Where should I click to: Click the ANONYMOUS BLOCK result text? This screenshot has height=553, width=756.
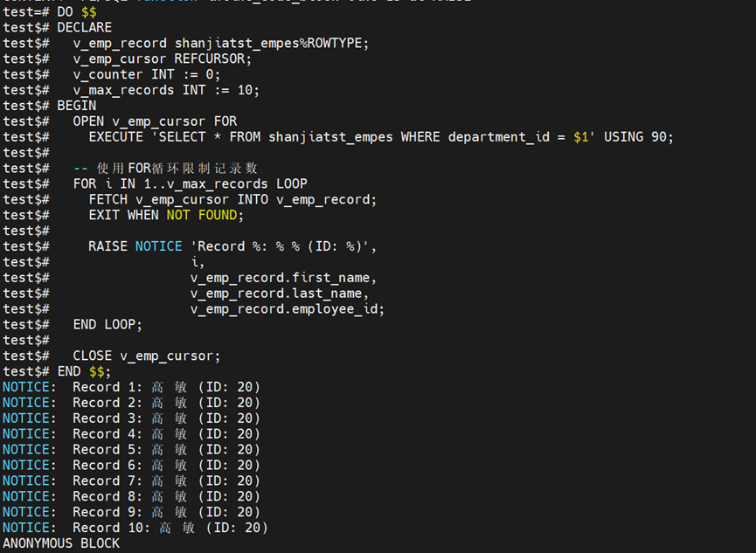[x=61, y=543]
